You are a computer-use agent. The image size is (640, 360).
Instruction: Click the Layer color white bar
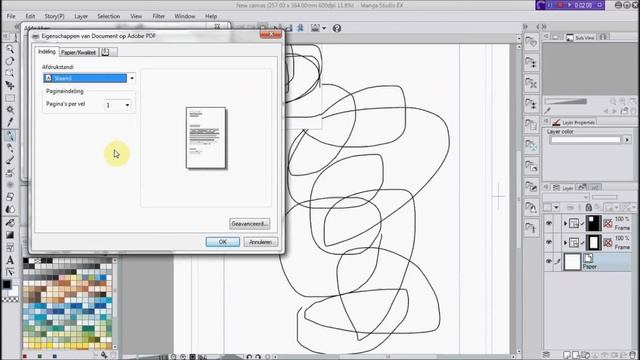click(x=585, y=140)
